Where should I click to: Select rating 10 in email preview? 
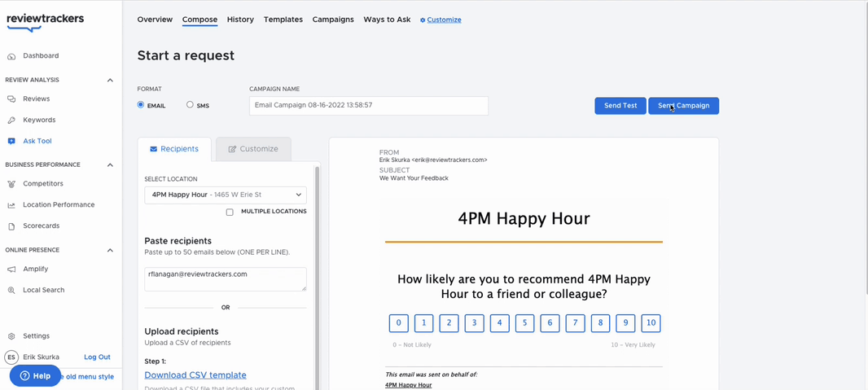(x=651, y=323)
